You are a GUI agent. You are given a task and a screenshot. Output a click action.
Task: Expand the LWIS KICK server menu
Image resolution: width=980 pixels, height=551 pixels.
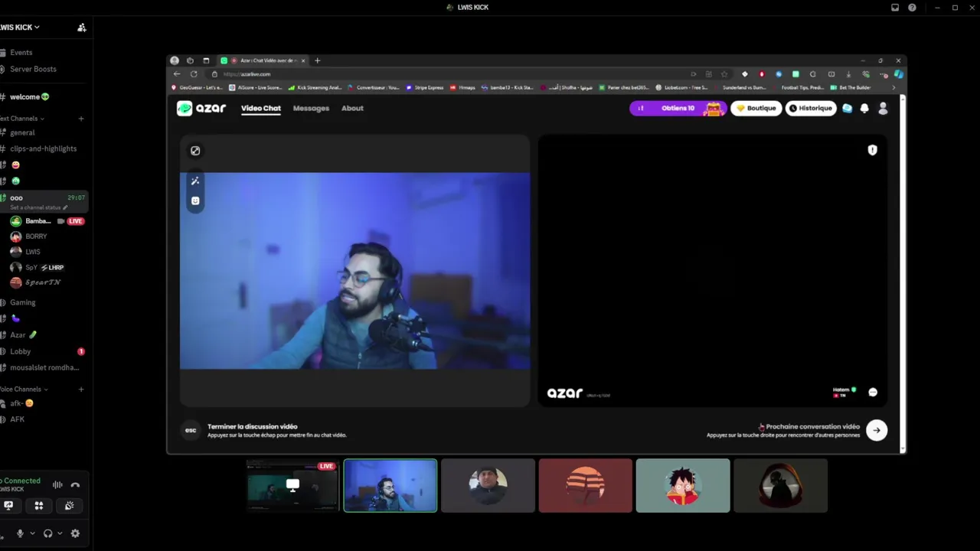pos(20,28)
